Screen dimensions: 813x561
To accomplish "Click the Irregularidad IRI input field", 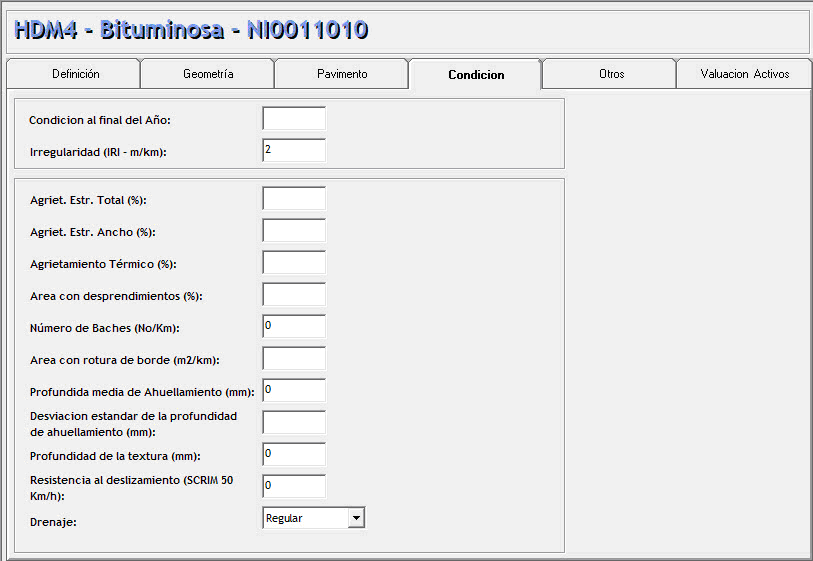I will [x=294, y=150].
